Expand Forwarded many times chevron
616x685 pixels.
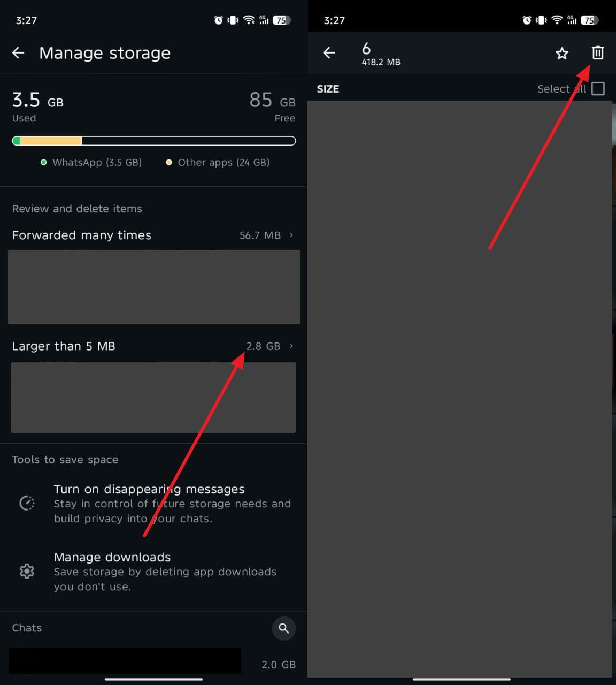[x=291, y=235]
